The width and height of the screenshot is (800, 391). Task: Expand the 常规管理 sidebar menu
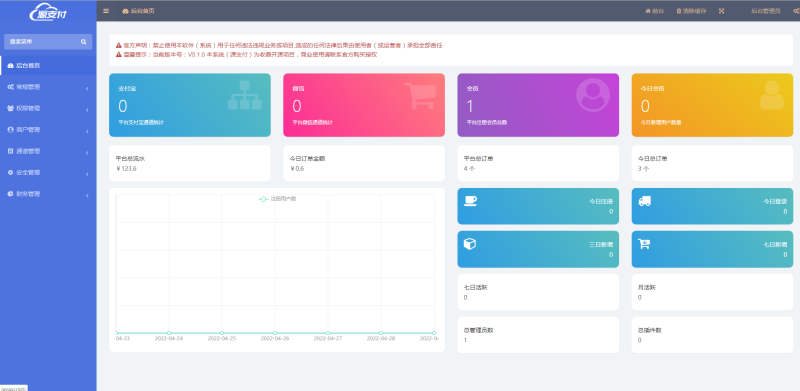pyautogui.click(x=48, y=87)
